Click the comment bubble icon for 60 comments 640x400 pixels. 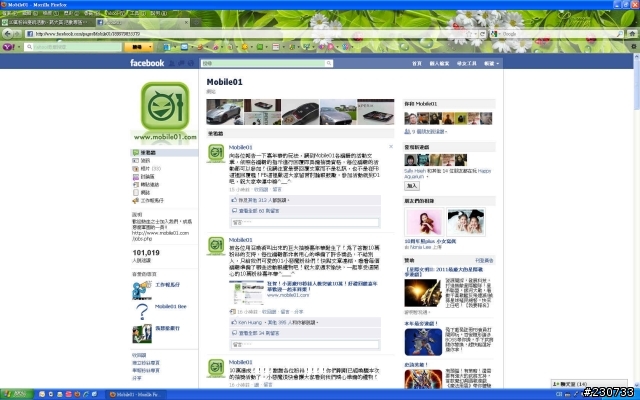(x=234, y=211)
